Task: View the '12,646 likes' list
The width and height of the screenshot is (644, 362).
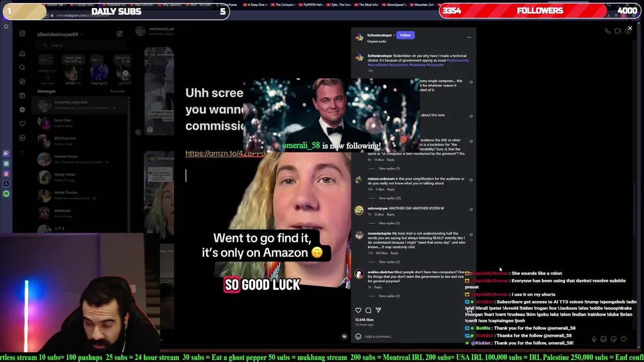Action: (x=364, y=320)
